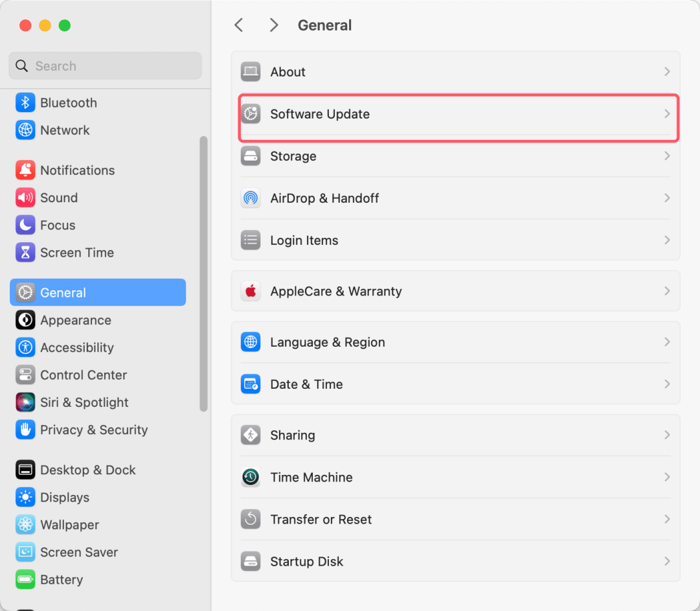This screenshot has height=611, width=700.
Task: Click the Notifications bell icon
Action: tap(25, 170)
